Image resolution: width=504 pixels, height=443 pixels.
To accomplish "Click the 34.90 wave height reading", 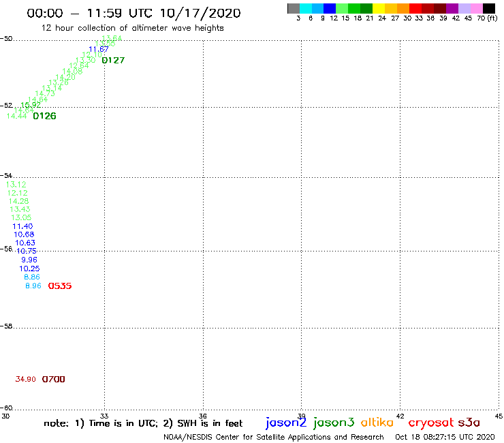I will 25,380.
